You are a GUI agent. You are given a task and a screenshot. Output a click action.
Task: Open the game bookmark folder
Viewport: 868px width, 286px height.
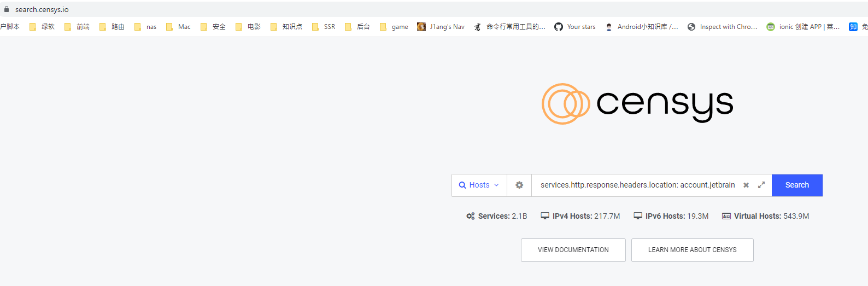pyautogui.click(x=394, y=27)
